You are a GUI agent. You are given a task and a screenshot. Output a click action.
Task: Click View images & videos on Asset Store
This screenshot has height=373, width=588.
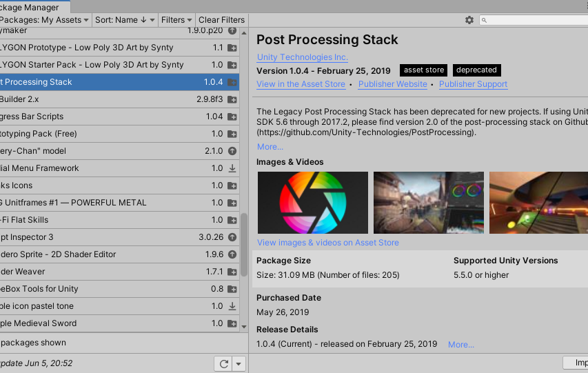pyautogui.click(x=327, y=243)
